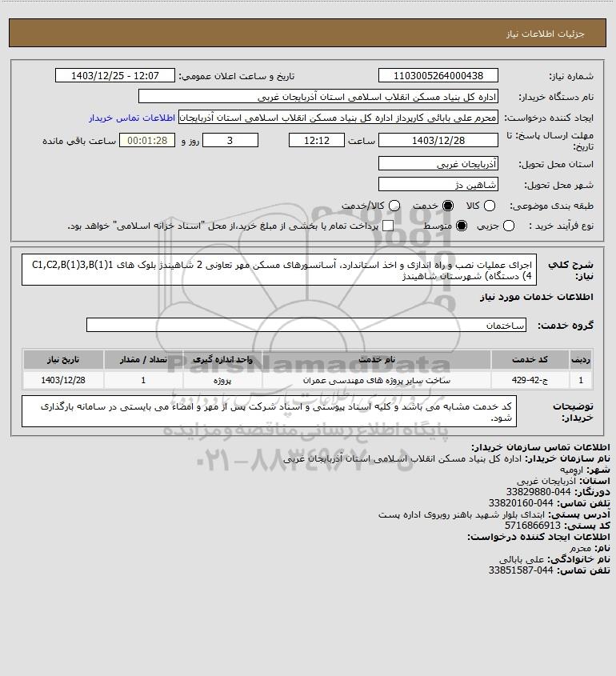This screenshot has width=616, height=676.
Task: Click the table date cell 1403/12/28
Action: pos(63,380)
